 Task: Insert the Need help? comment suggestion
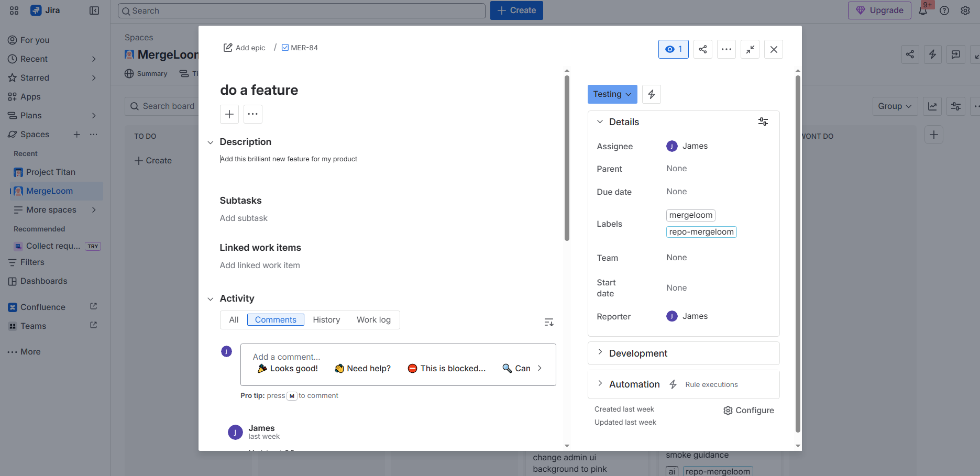(363, 369)
